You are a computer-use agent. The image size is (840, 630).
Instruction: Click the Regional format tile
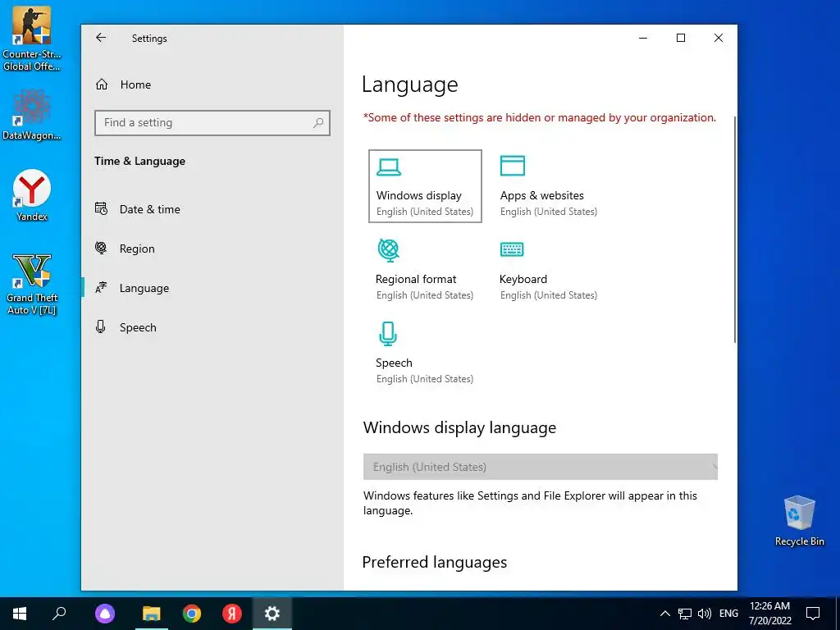(424, 269)
